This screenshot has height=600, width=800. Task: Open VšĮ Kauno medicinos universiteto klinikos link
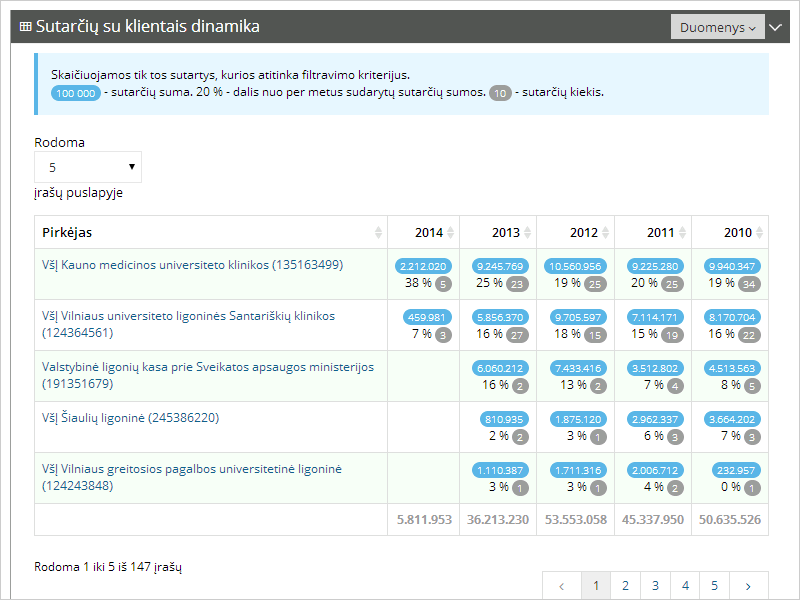point(192,265)
